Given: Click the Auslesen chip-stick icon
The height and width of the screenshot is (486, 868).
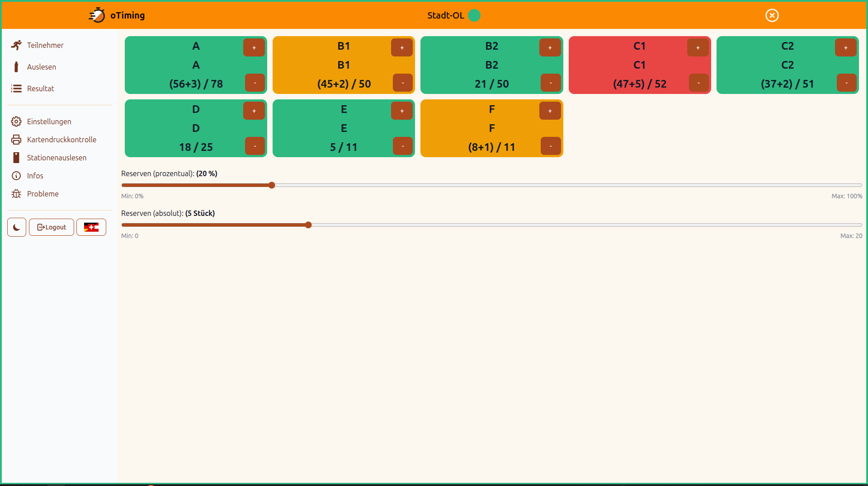Looking at the screenshot, I should pos(16,67).
